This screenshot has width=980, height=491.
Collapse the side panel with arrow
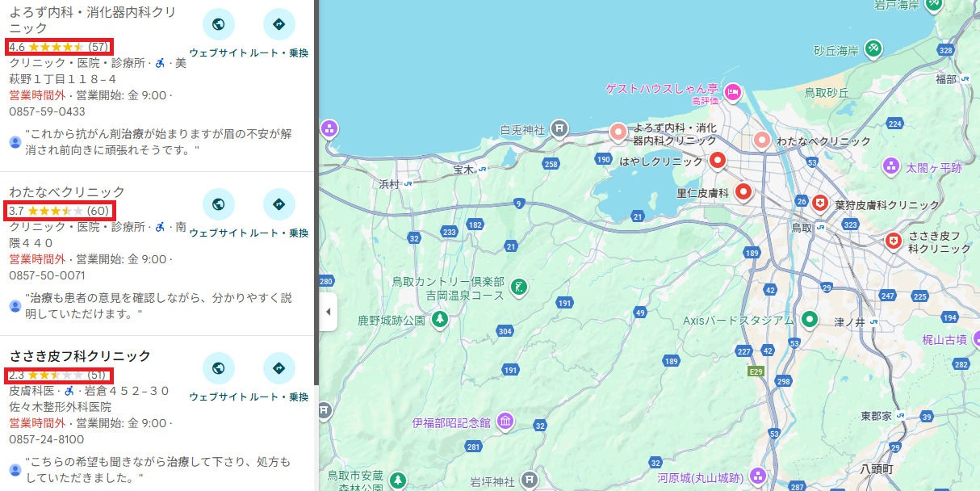click(x=328, y=312)
